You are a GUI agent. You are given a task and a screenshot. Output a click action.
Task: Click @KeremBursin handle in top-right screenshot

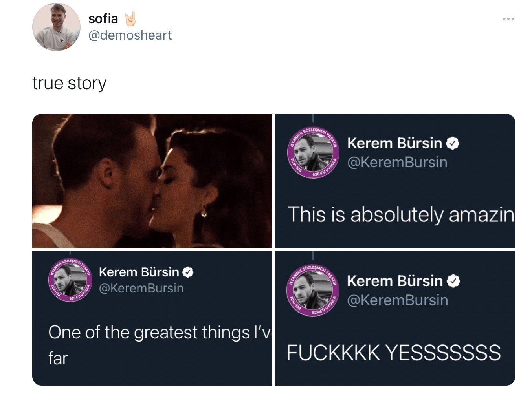[x=397, y=162]
